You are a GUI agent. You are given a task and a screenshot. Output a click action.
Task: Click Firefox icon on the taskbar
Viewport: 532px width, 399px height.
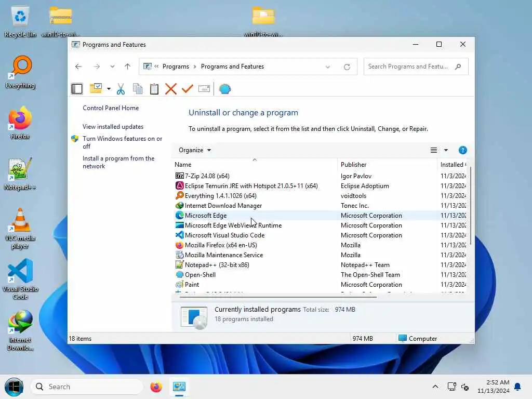coord(156,387)
